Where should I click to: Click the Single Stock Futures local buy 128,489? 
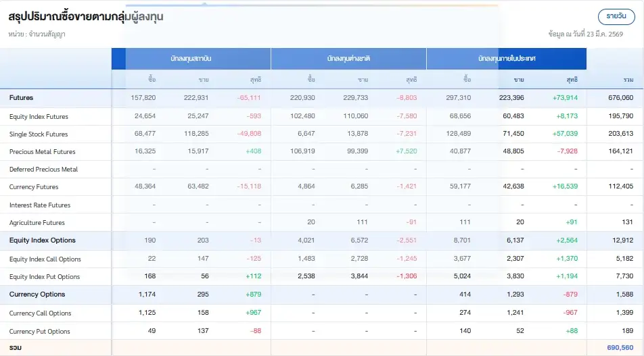click(x=459, y=134)
